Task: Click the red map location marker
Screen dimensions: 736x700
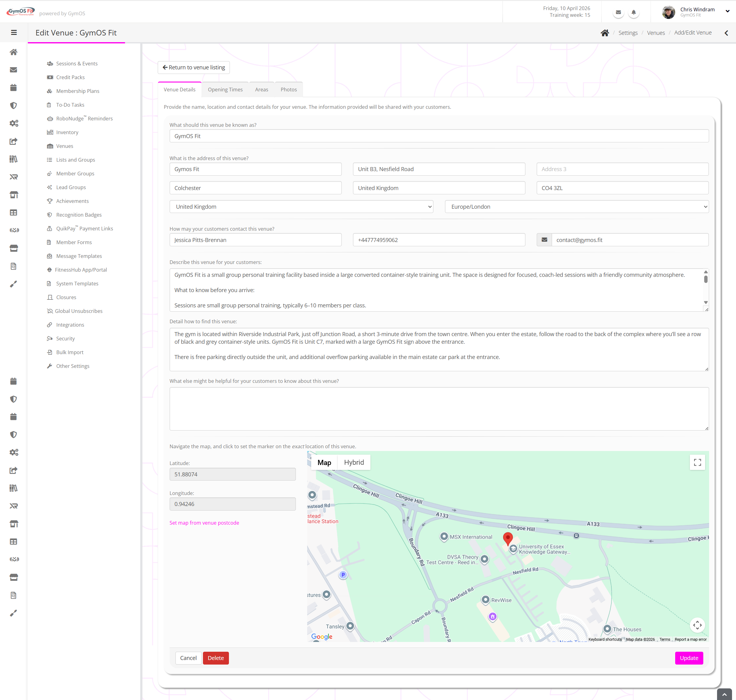Action: pyautogui.click(x=508, y=538)
